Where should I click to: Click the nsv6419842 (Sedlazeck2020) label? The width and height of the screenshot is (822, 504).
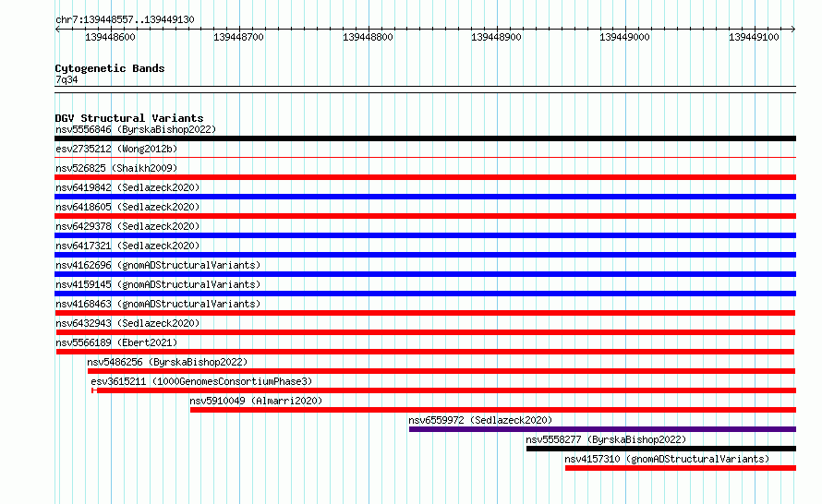[127, 187]
